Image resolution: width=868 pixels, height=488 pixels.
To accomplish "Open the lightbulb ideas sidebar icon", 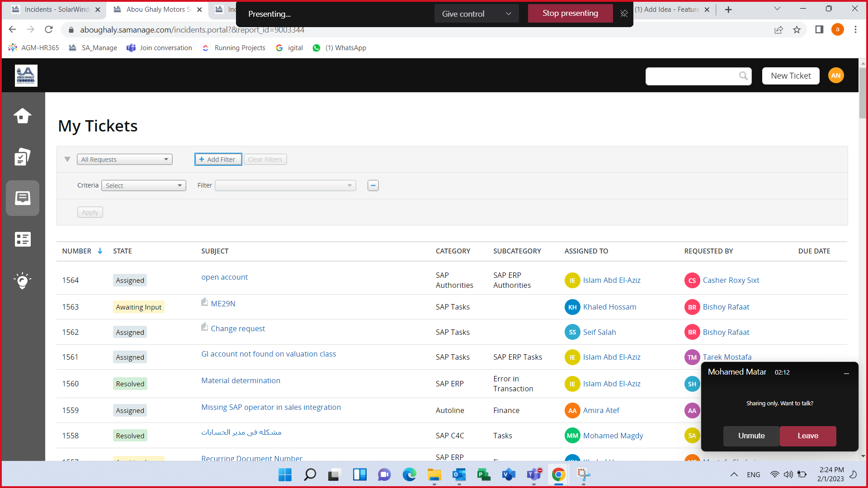I will [x=22, y=280].
